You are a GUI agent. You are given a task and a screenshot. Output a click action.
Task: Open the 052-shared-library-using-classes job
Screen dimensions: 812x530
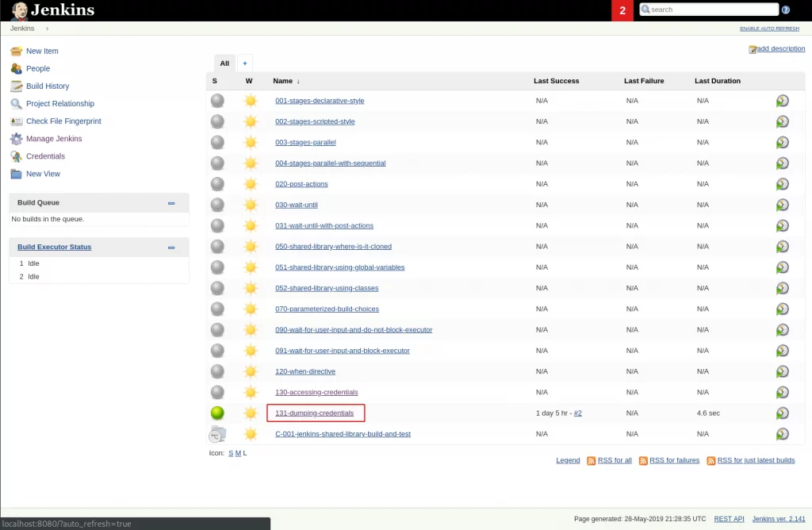(327, 288)
